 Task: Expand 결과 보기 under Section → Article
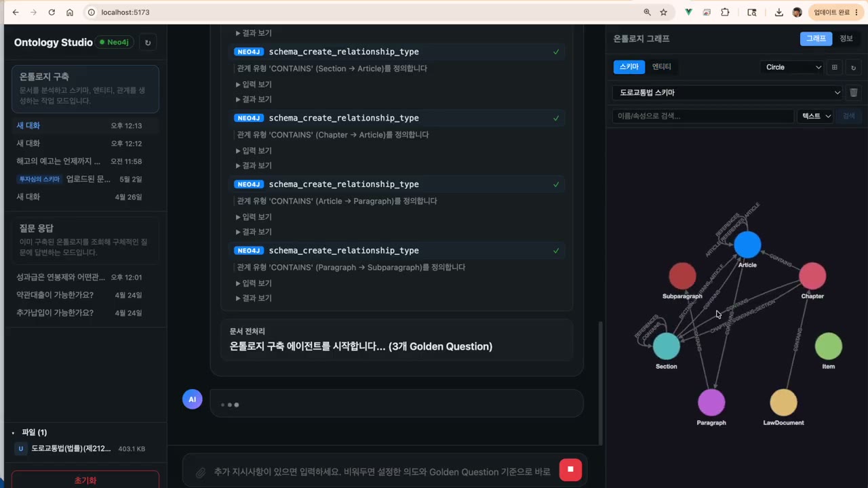pos(254,99)
